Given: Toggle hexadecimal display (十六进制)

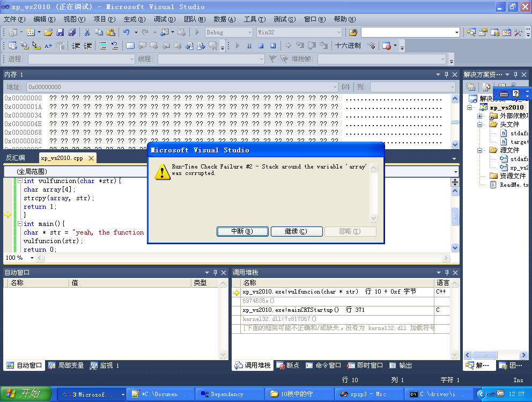Looking at the screenshot, I should coord(348,46).
